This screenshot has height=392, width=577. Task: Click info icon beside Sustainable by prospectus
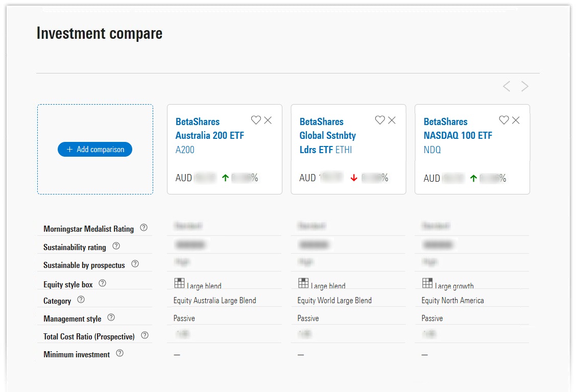pyautogui.click(x=135, y=264)
